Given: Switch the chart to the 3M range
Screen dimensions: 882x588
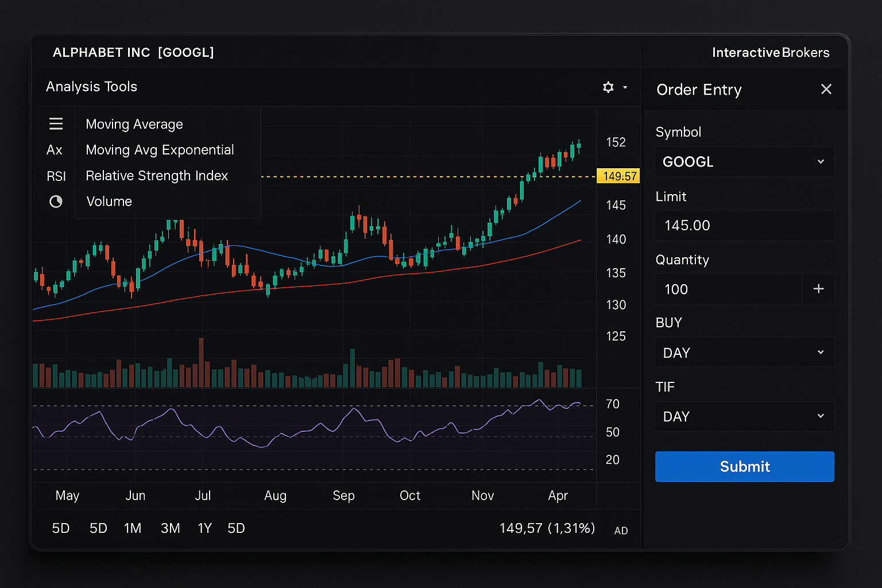Looking at the screenshot, I should click(170, 528).
